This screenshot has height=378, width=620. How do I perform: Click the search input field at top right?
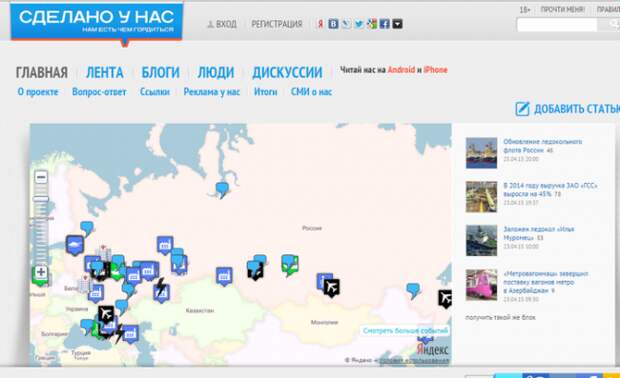(x=557, y=25)
